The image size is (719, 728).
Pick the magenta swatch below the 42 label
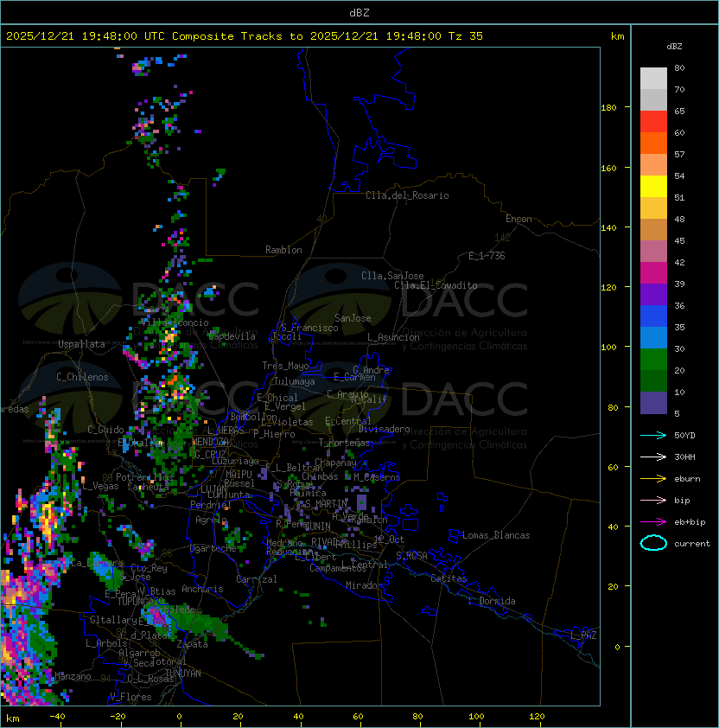click(x=653, y=273)
